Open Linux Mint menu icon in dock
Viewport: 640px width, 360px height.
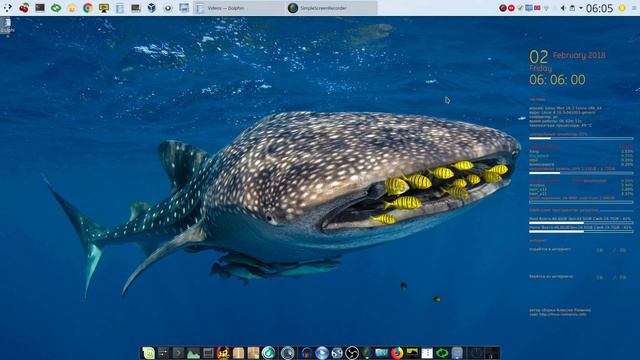tap(149, 353)
